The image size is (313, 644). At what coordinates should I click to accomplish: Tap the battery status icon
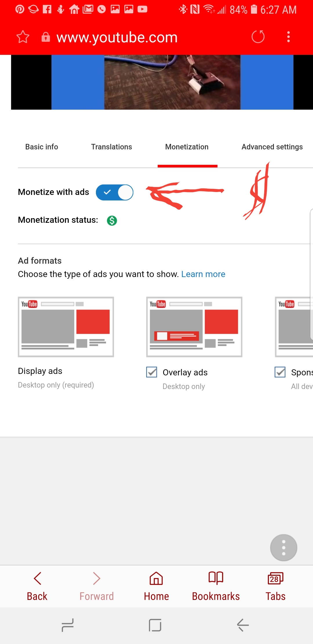254,10
